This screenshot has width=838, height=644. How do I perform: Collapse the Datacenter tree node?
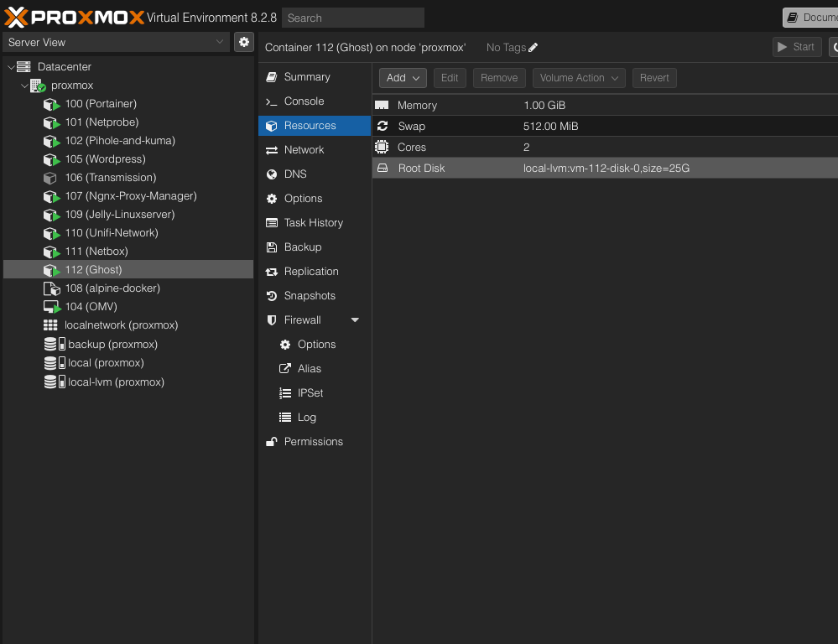[11, 67]
